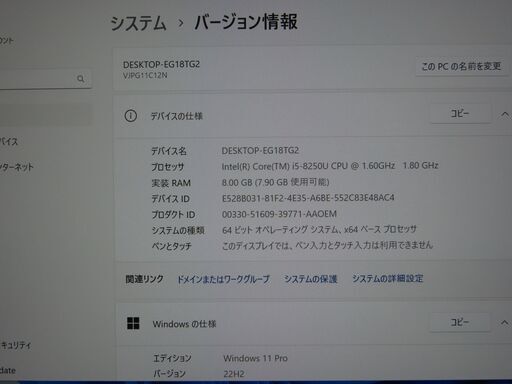The height and width of the screenshot is (384, 512).
Task: Open the インターネット sidebar item
Action: click(17, 167)
